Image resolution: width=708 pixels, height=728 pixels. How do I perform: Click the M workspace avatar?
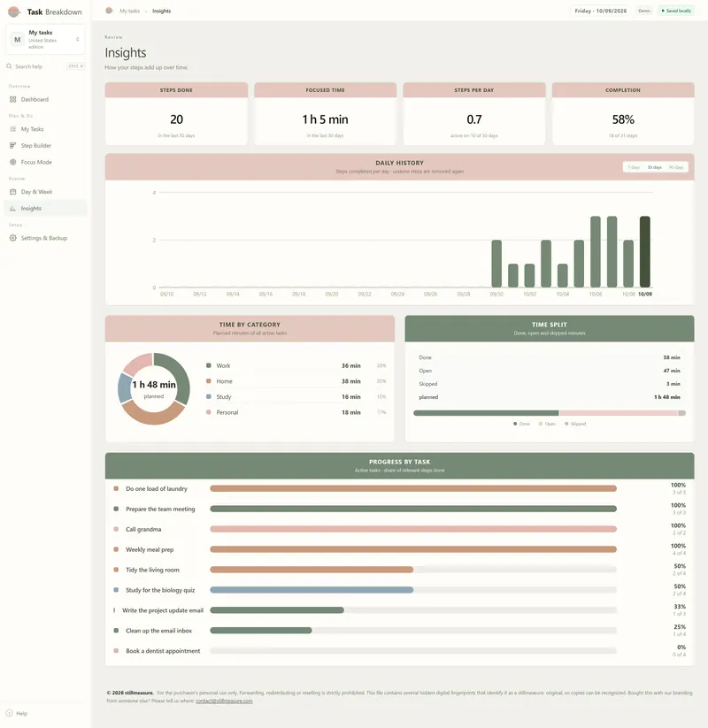point(17,40)
